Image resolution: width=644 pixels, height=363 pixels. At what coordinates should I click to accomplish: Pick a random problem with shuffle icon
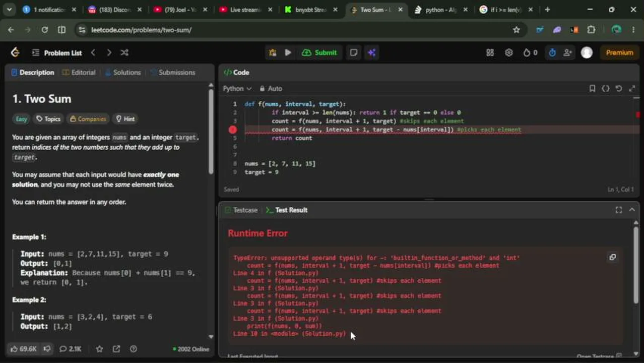pos(124,52)
